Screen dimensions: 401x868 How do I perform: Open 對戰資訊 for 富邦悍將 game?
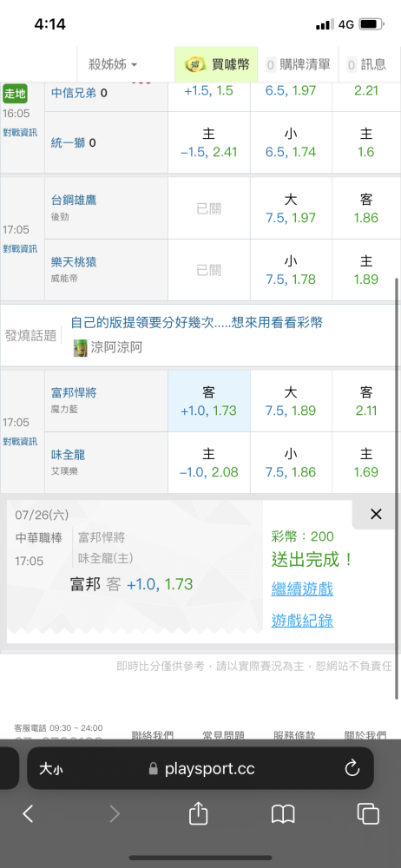coord(20,441)
